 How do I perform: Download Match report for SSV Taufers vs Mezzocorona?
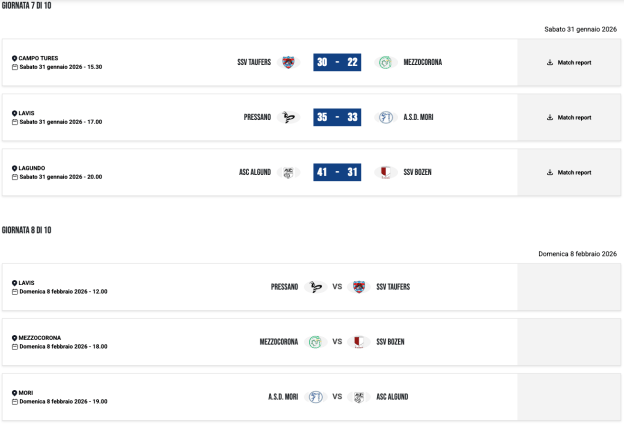point(569,62)
